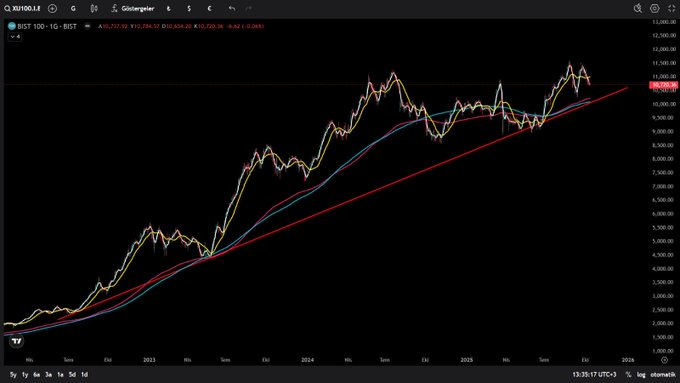Image resolution: width=680 pixels, height=383 pixels.
Task: Click the BIST 100 round logo
Action: click(12, 26)
